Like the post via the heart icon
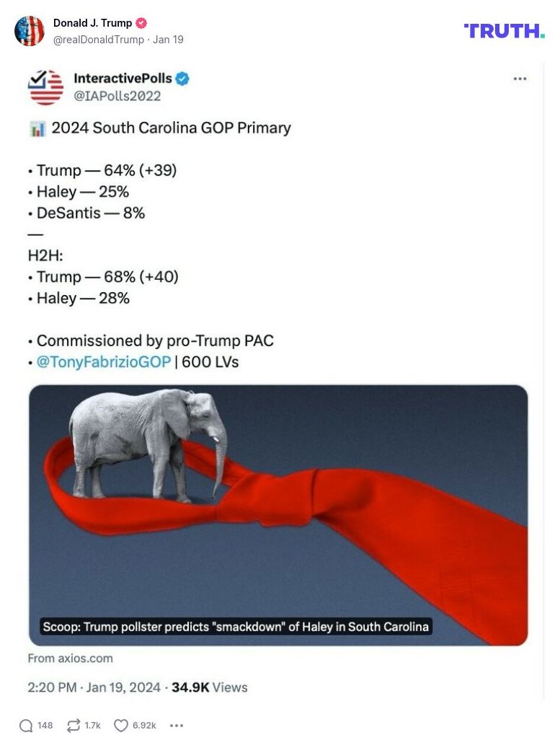Screen dimensions: 560x748 coord(123,725)
